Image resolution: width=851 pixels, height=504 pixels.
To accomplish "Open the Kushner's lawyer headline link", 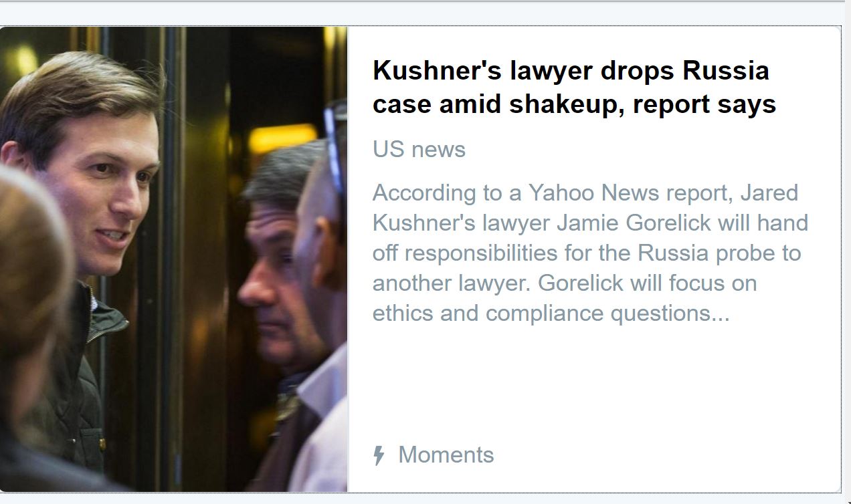I will 574,87.
